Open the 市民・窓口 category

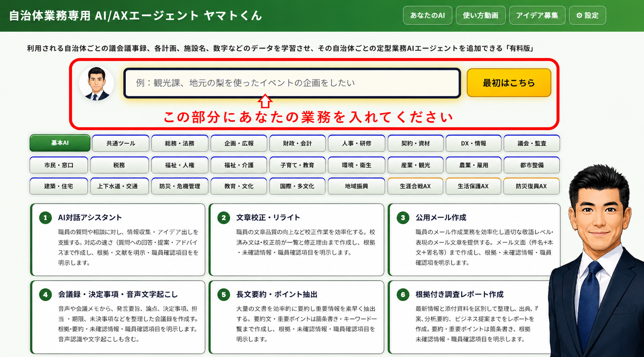pyautogui.click(x=59, y=165)
